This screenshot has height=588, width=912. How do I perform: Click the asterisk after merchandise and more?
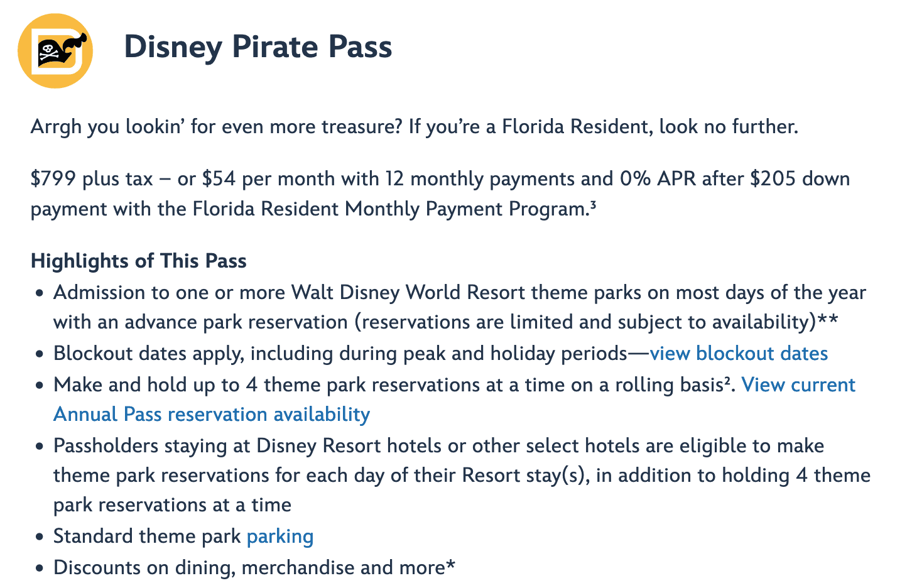(x=450, y=565)
